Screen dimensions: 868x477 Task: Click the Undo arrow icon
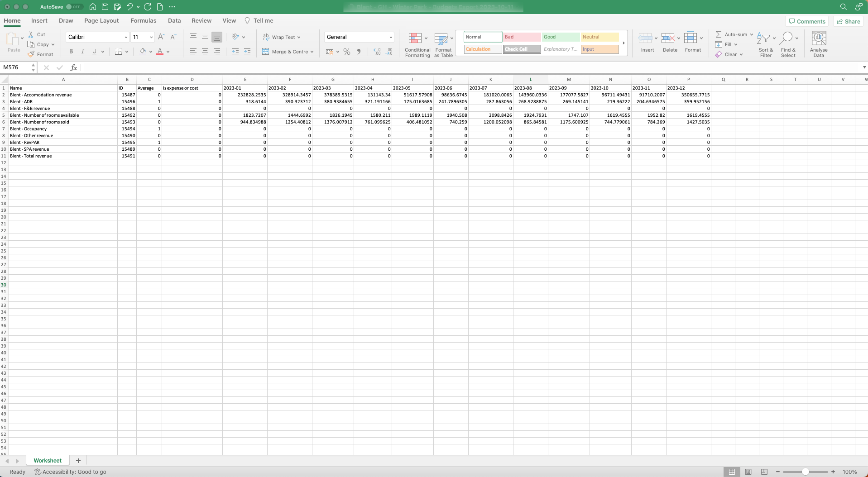(x=129, y=7)
